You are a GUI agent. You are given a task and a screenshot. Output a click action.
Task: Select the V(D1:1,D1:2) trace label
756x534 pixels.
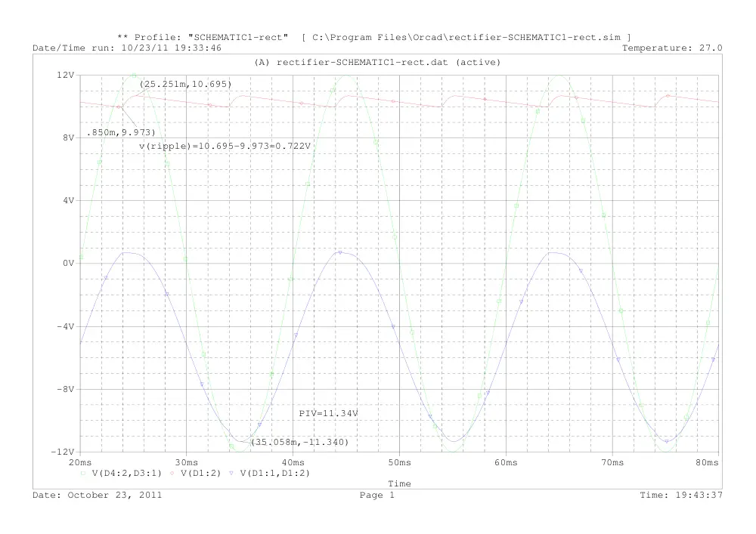(x=275, y=474)
